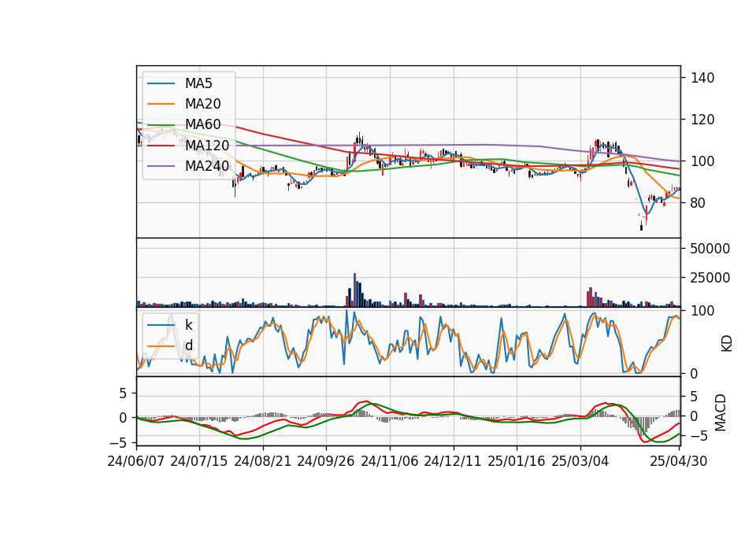Click the 24/11/06 date label

(389, 462)
